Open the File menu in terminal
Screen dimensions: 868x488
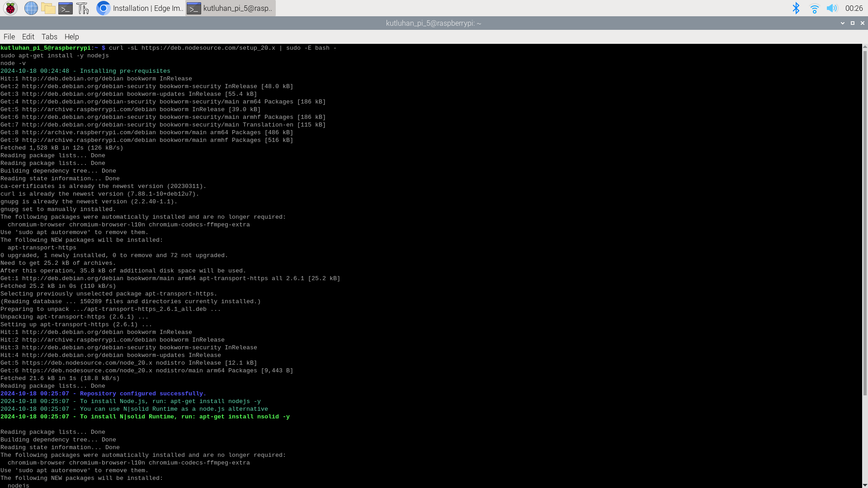9,36
